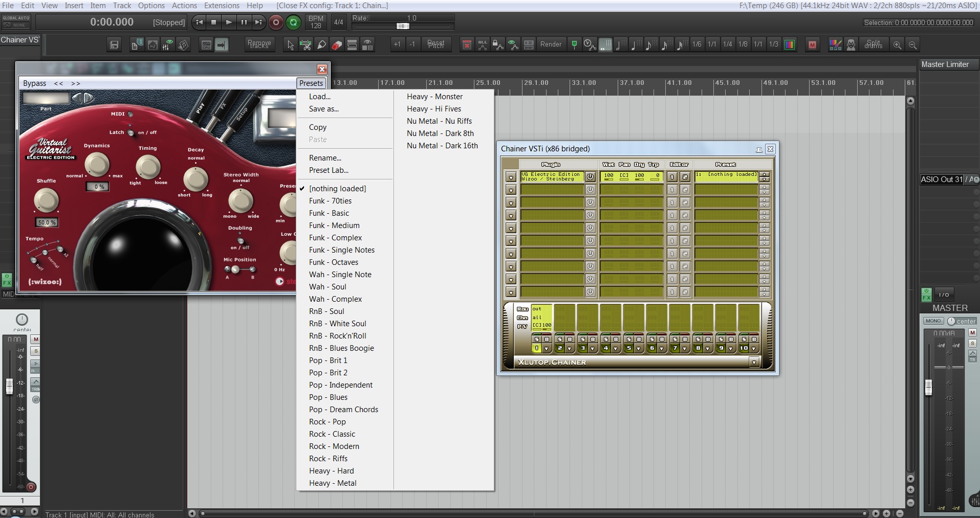Image resolution: width=980 pixels, height=518 pixels.
Task: Click the save project toolbar icon
Action: coord(114,45)
